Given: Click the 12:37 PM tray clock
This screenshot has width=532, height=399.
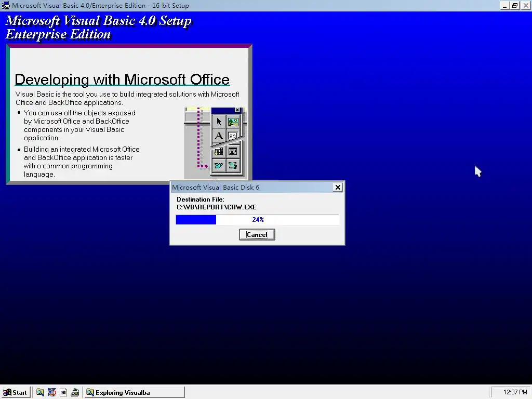Looking at the screenshot, I should click(x=515, y=392).
